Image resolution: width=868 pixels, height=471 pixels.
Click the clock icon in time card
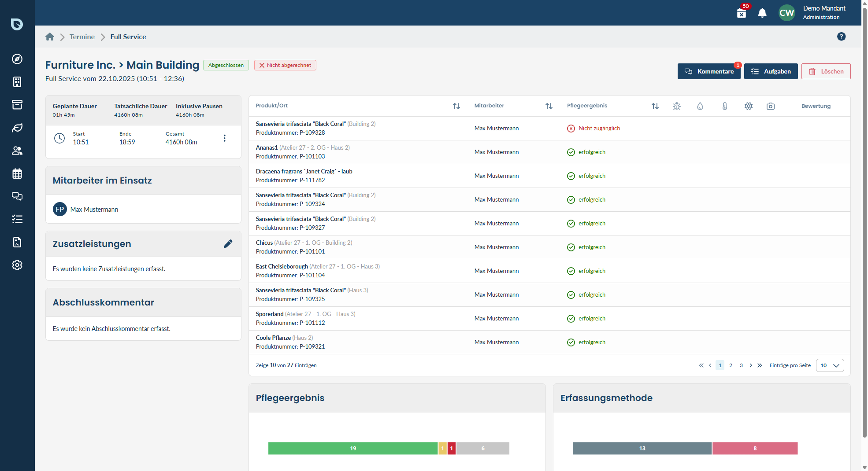pyautogui.click(x=59, y=138)
